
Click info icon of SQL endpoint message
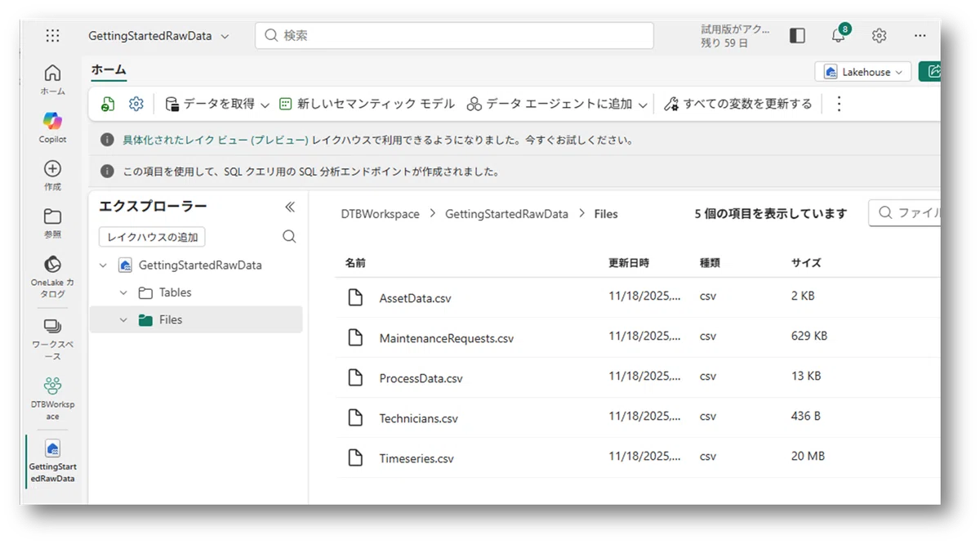(107, 172)
